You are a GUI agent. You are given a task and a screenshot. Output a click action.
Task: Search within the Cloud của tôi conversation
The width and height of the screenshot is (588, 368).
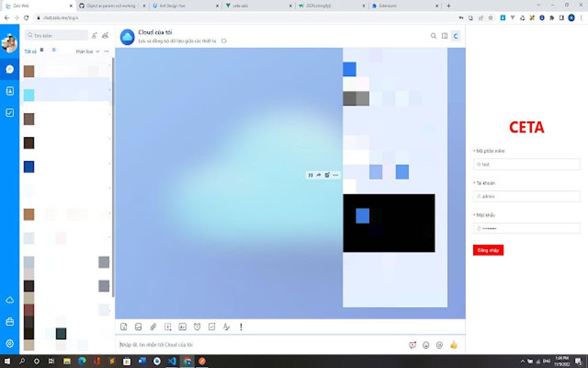click(434, 36)
